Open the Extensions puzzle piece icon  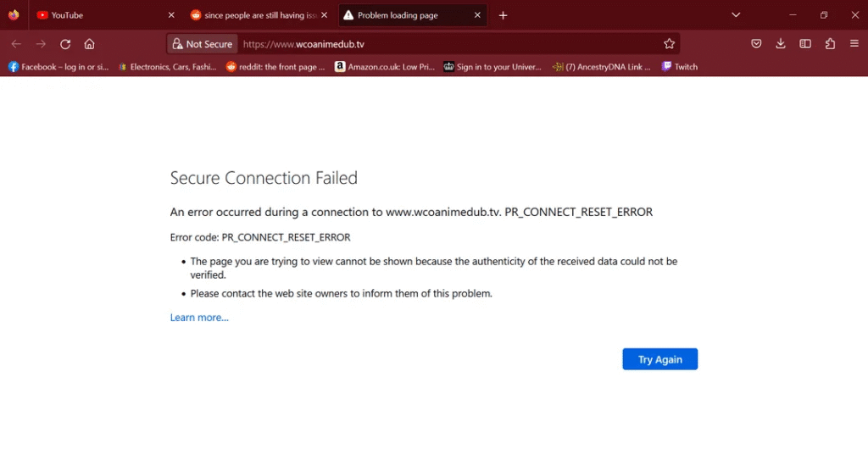(830, 44)
